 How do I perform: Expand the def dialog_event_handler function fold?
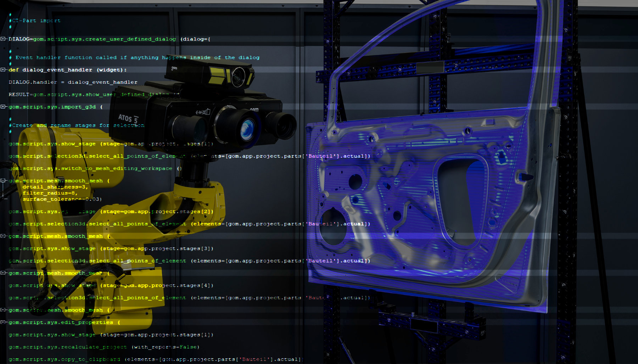pyautogui.click(x=3, y=70)
